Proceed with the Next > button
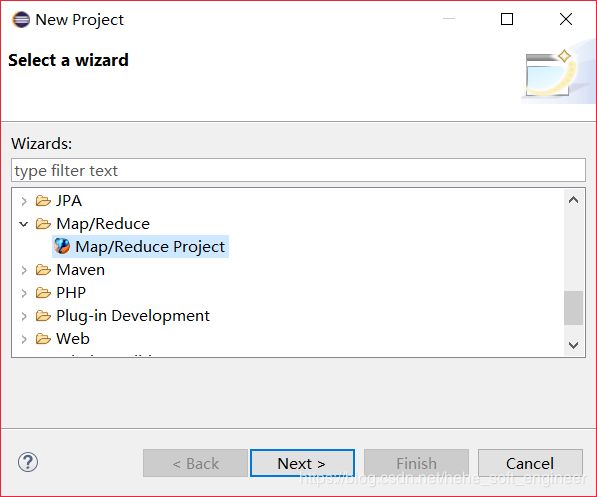 pyautogui.click(x=302, y=463)
